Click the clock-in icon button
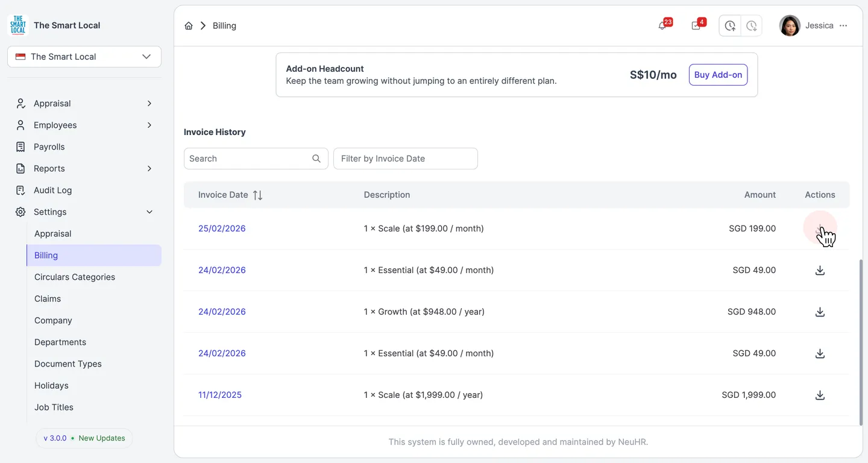 pos(730,26)
